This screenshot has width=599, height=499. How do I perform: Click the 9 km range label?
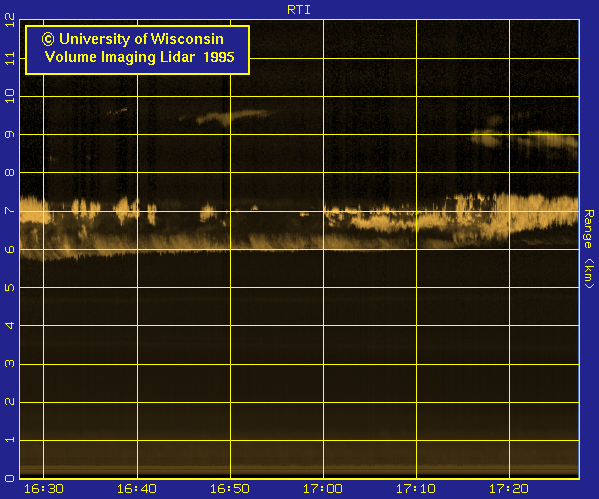pos(10,134)
